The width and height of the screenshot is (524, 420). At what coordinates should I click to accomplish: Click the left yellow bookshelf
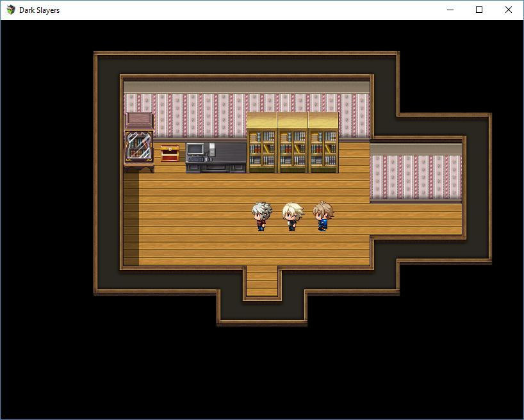pyautogui.click(x=262, y=143)
